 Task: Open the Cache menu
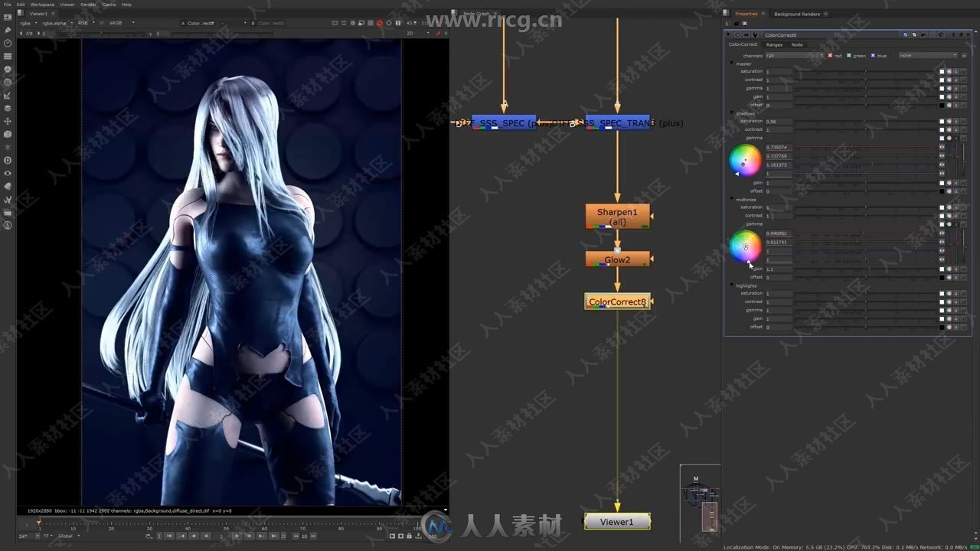109,5
